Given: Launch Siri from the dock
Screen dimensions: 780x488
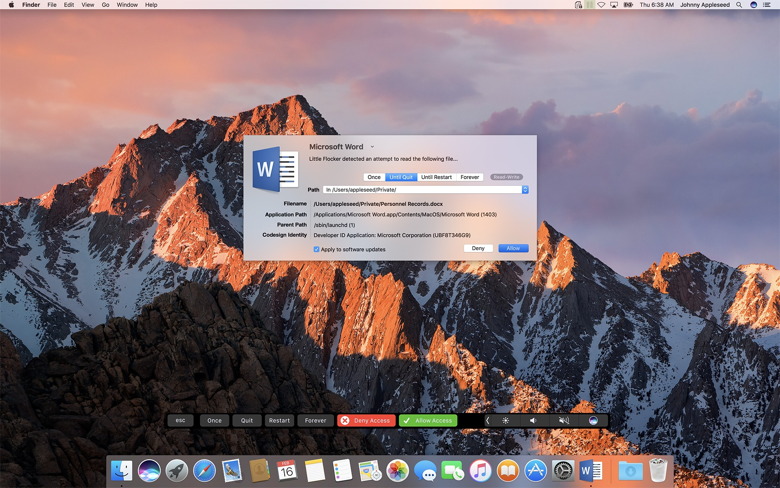Looking at the screenshot, I should coord(149,470).
